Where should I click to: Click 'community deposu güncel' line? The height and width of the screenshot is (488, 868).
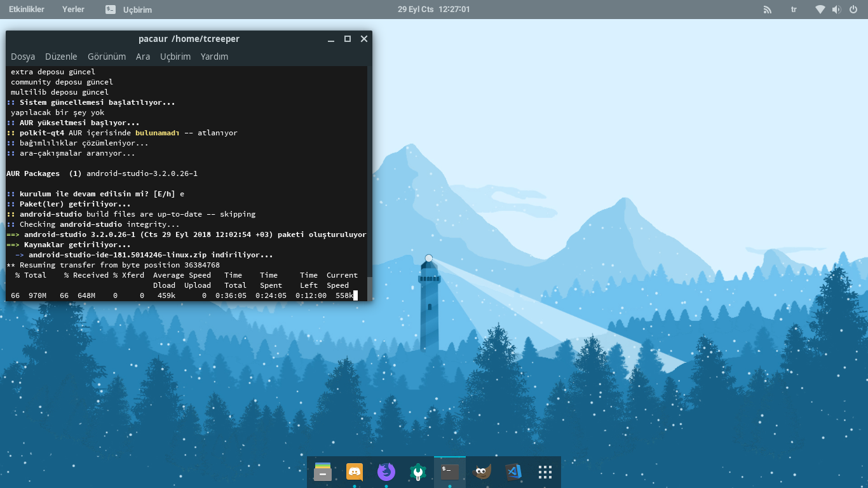(62, 82)
